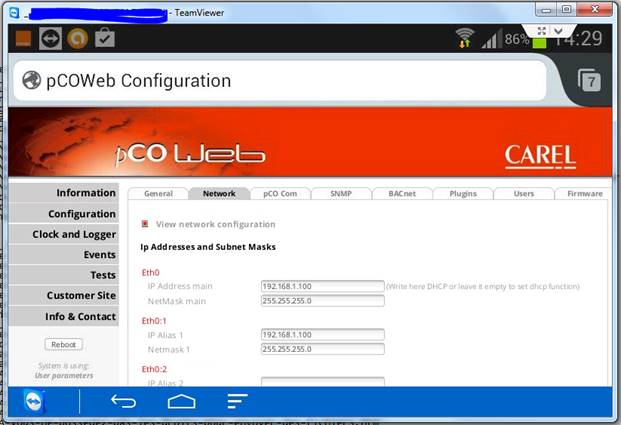Open the Clock and Logger sidebar menu
This screenshot has height=425, width=621.
tap(64, 234)
